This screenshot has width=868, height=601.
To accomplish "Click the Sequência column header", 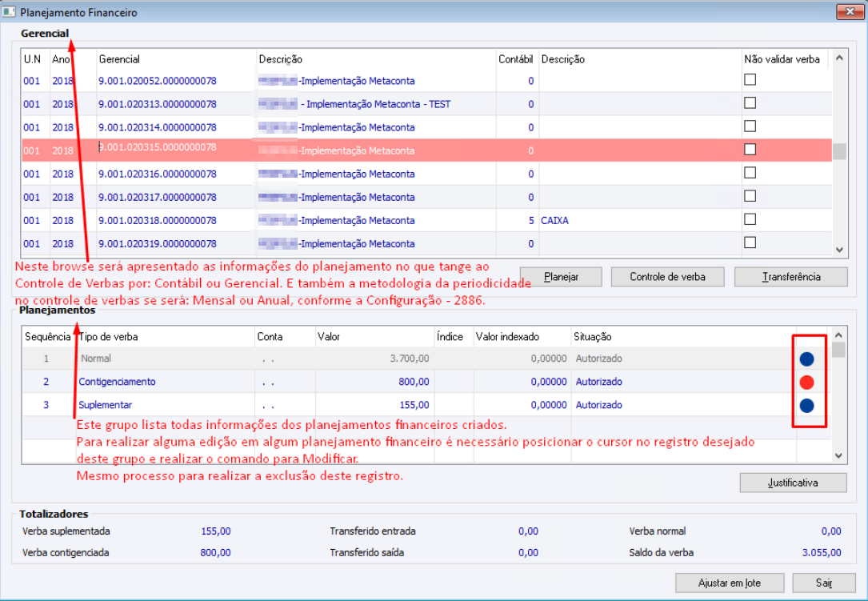I will coord(48,337).
